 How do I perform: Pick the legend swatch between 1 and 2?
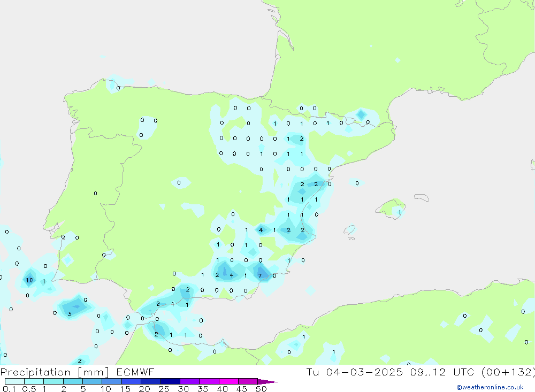point(53,381)
